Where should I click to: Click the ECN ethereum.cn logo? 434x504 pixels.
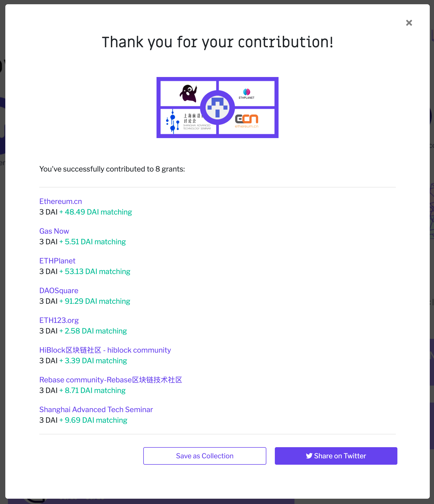click(246, 121)
